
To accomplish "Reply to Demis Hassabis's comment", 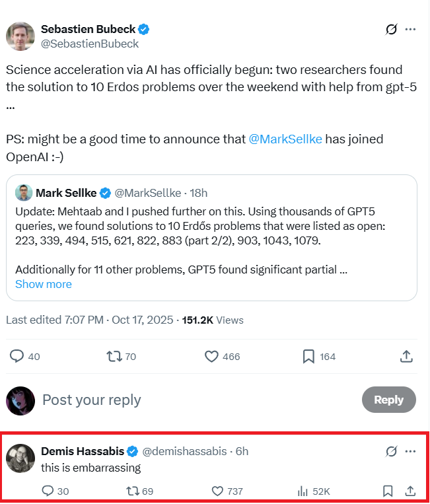I will [x=48, y=491].
